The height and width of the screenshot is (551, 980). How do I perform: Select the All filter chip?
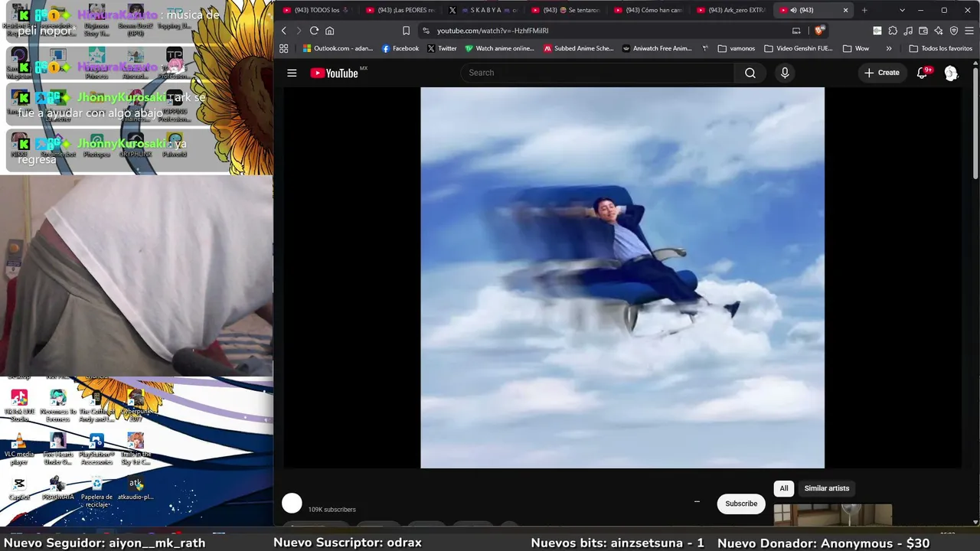(x=783, y=488)
